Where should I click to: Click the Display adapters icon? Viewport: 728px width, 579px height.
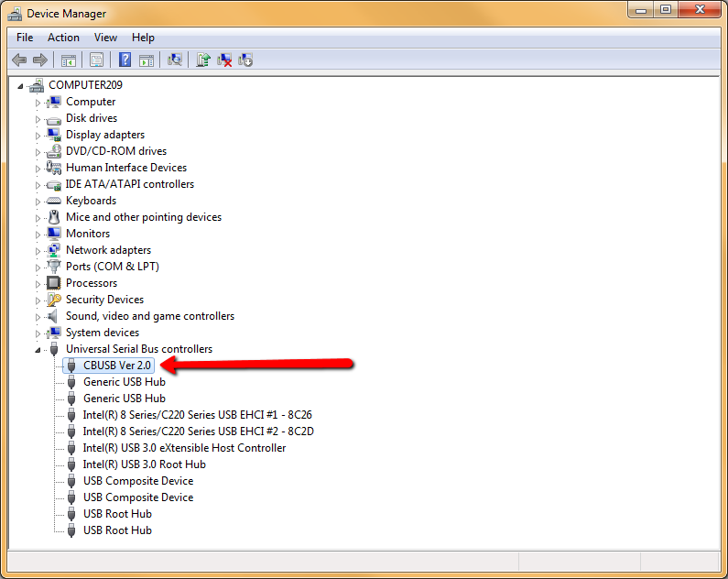(x=54, y=135)
